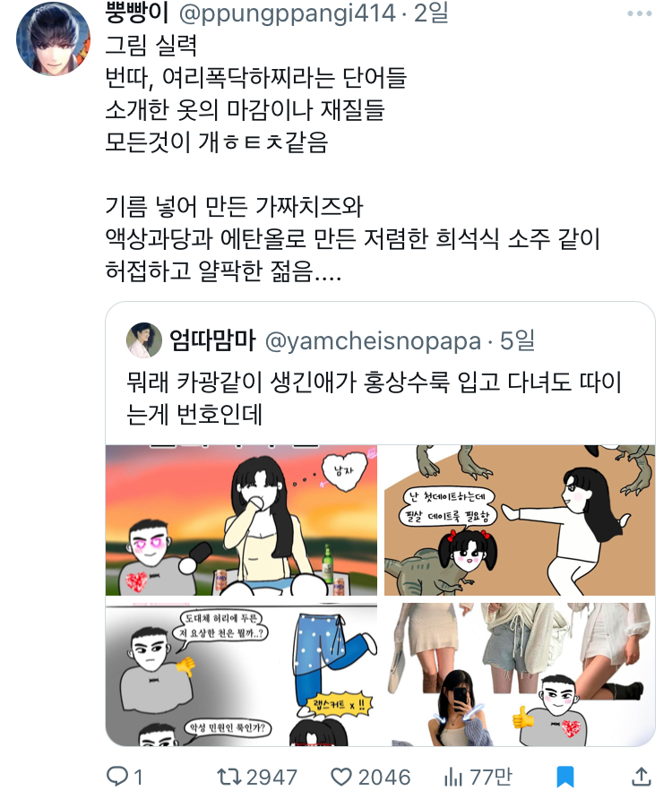The height and width of the screenshot is (799, 672).
Task: Open 엄따맘마 small avatar in quoted tweet
Action: [x=143, y=339]
